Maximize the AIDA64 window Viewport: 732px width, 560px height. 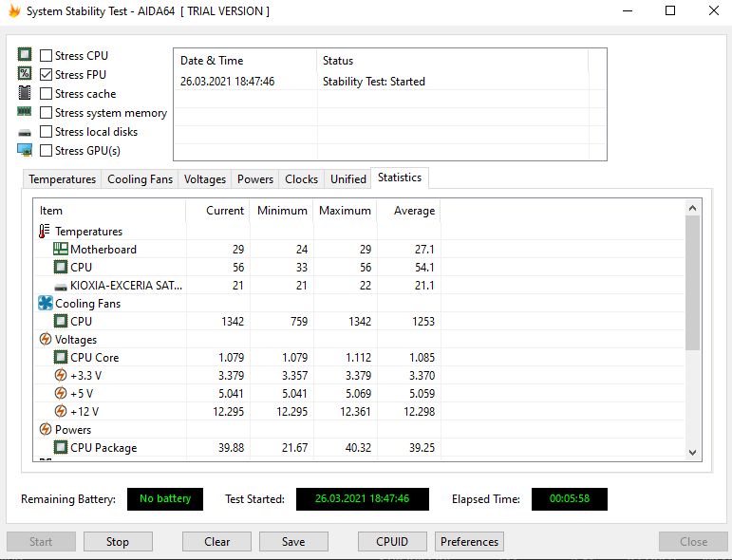point(670,10)
